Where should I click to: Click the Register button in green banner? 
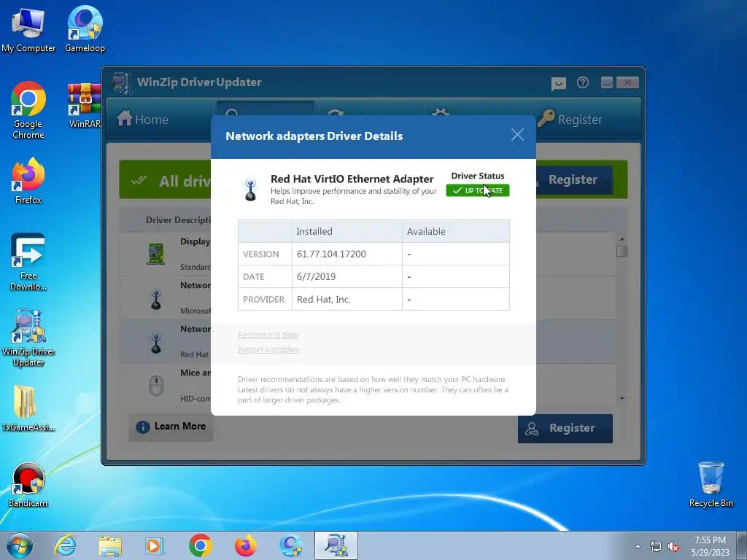[x=573, y=179]
